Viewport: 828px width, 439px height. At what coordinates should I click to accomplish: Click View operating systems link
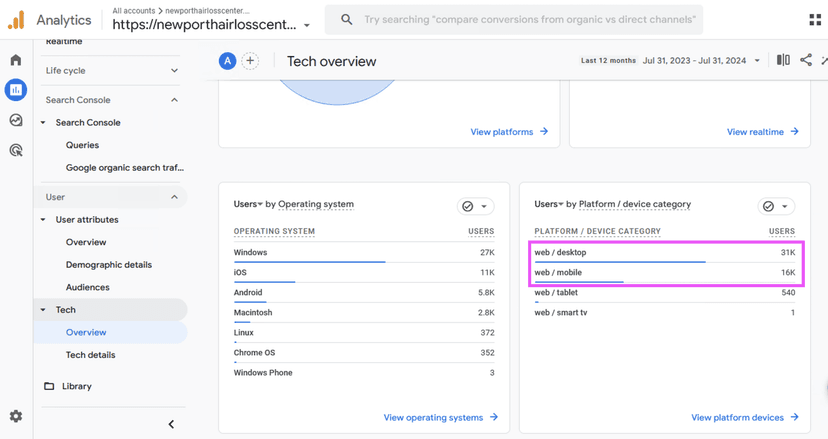440,417
